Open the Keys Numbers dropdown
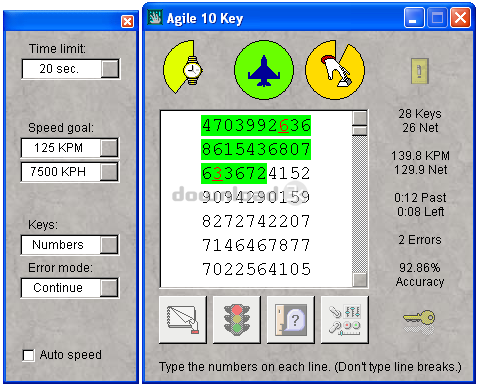The image size is (480, 387). [109, 245]
